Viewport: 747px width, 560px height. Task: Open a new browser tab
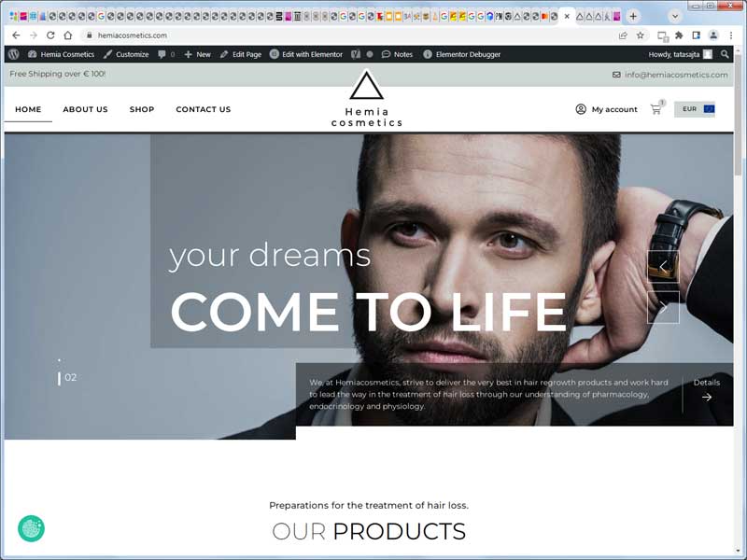(633, 16)
